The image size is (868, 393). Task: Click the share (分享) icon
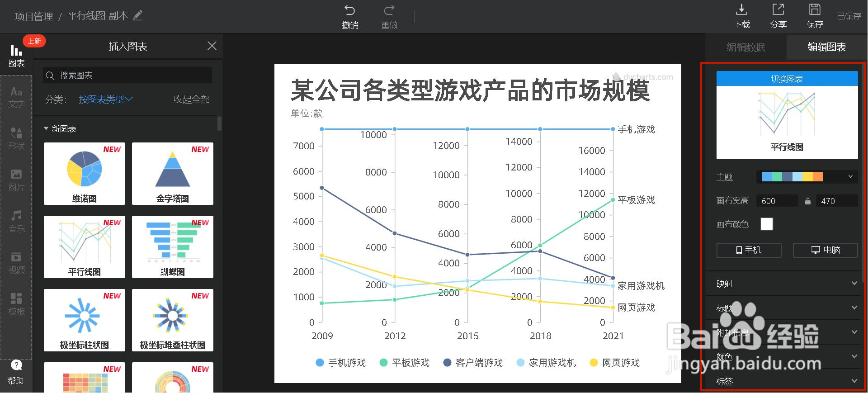click(778, 9)
